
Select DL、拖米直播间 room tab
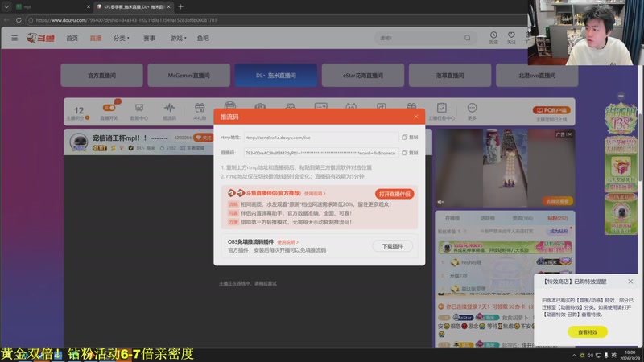pyautogui.click(x=276, y=75)
